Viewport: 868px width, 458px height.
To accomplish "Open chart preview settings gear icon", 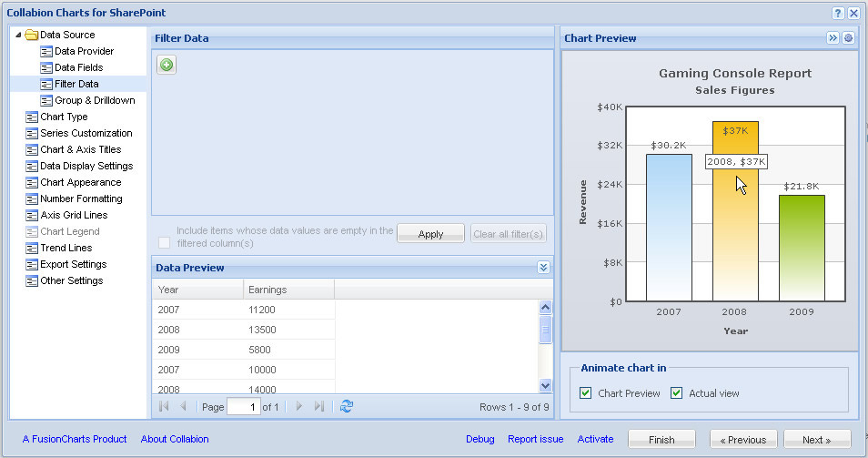I will point(848,37).
